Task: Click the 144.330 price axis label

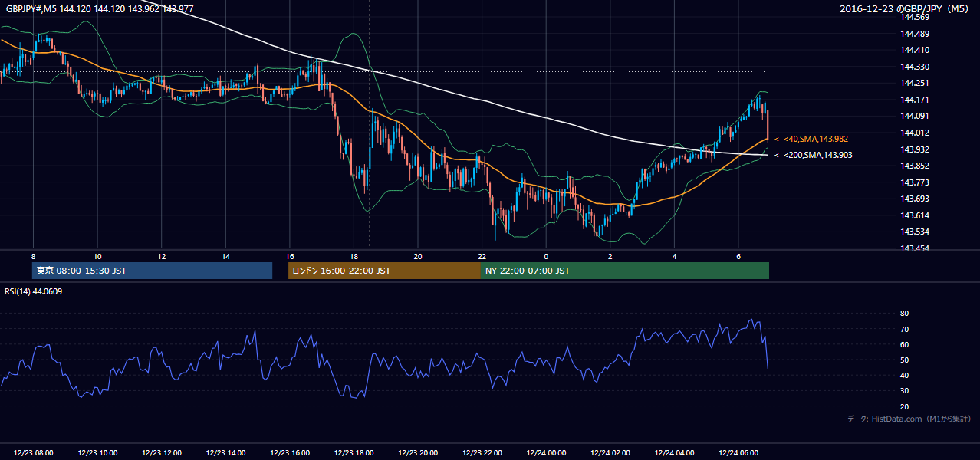Action: click(x=915, y=67)
